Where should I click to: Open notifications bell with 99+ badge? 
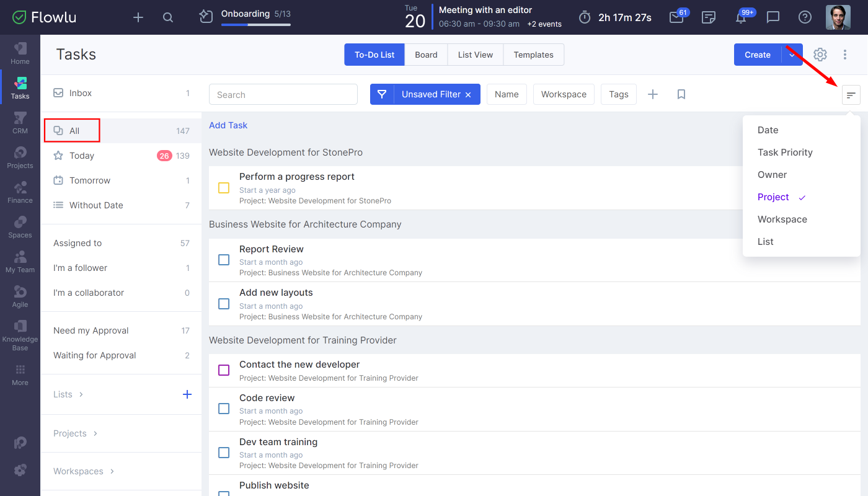pos(741,17)
